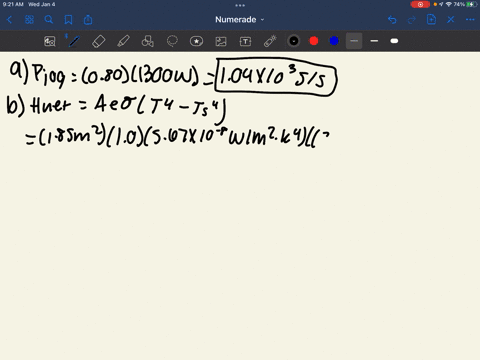Tap the boxed answer 1.04x10³ J/s
480x360 pixels.
click(276, 77)
